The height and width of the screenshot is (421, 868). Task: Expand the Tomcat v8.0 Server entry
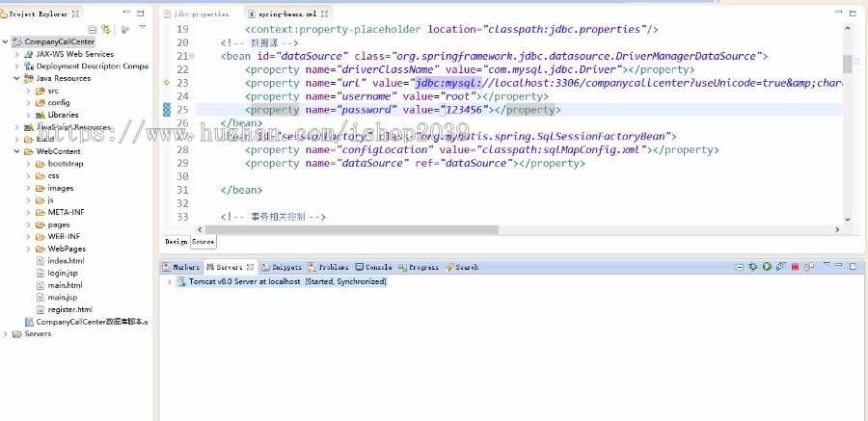pos(169,281)
